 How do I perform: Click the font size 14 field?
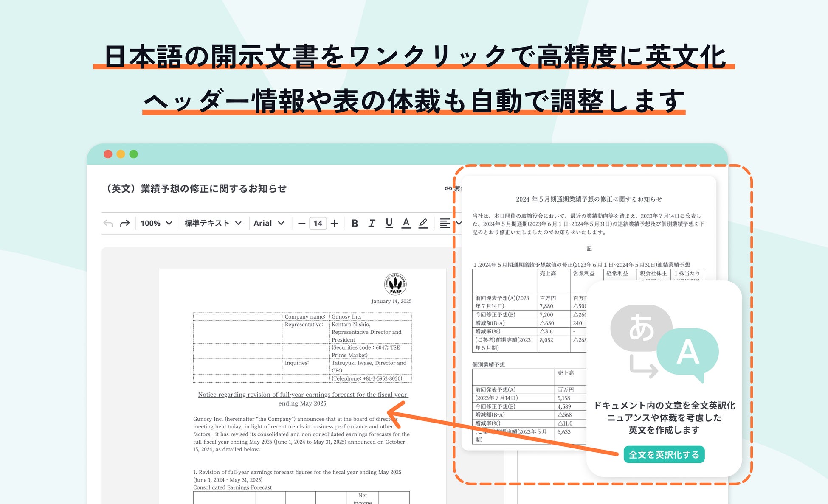click(x=318, y=223)
